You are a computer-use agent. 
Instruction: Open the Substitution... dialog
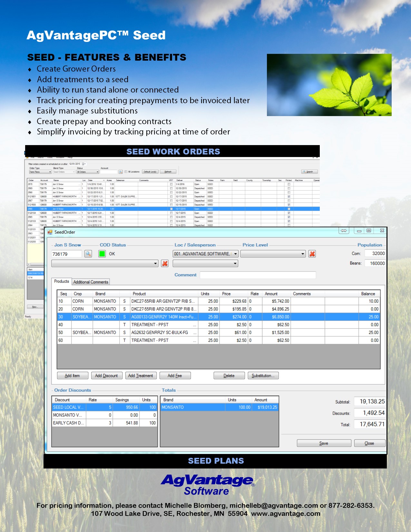tap(263, 376)
